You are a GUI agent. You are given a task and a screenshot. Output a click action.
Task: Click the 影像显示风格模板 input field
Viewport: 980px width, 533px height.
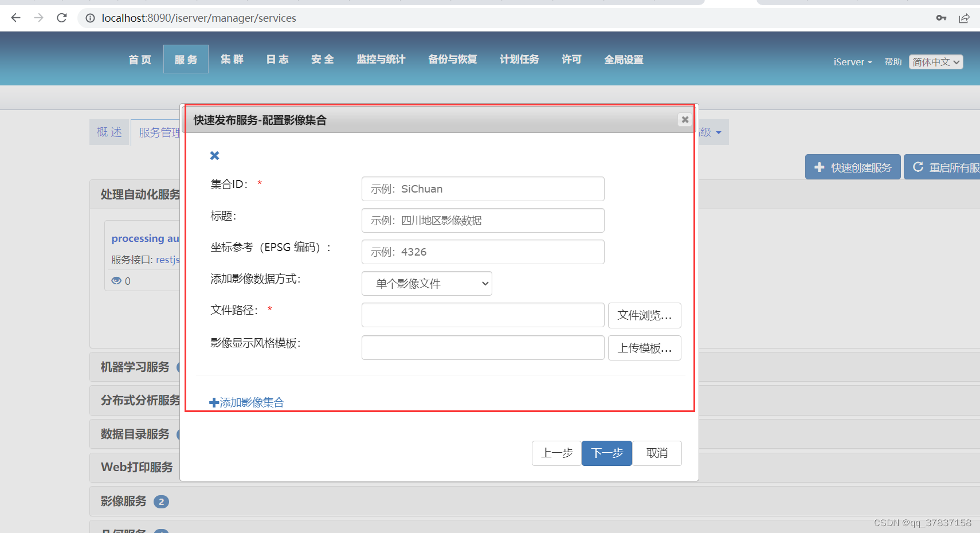(483, 347)
